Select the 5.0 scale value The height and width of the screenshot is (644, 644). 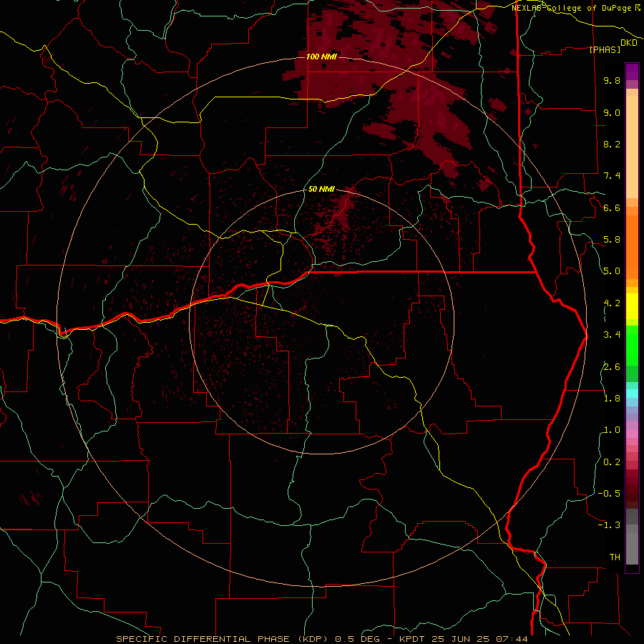[x=612, y=271]
